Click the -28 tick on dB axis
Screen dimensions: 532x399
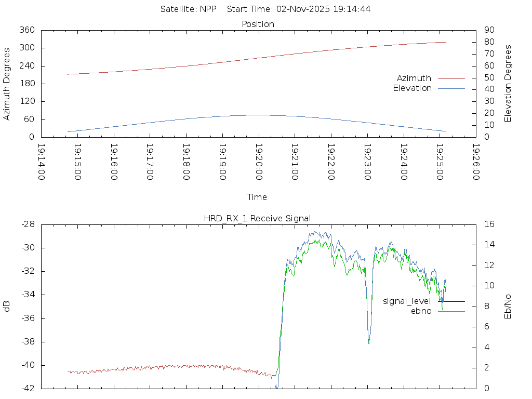[x=27, y=224]
